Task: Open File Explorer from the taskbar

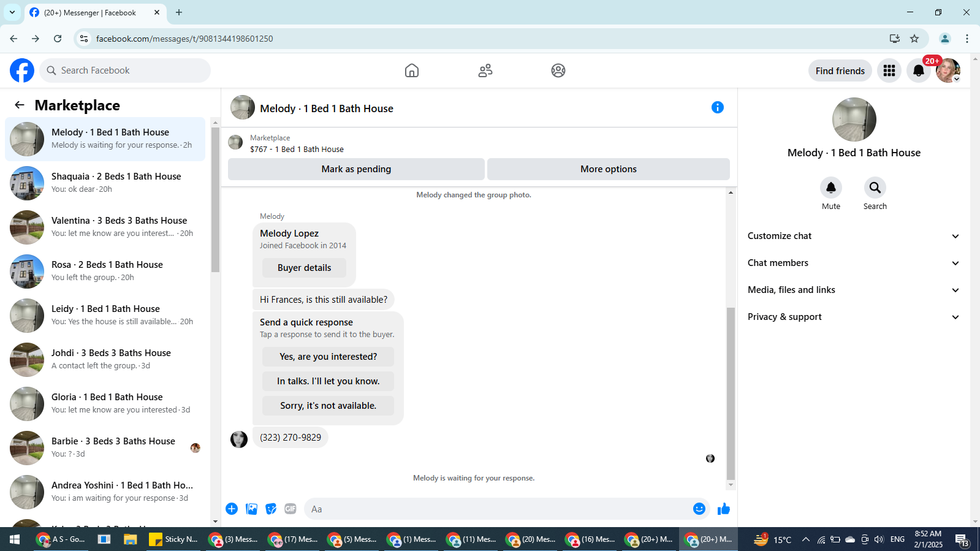Action: coord(130,539)
